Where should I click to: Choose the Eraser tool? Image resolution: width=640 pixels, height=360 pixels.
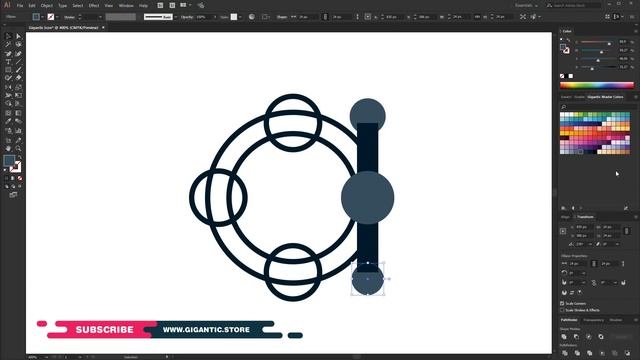tap(18, 78)
